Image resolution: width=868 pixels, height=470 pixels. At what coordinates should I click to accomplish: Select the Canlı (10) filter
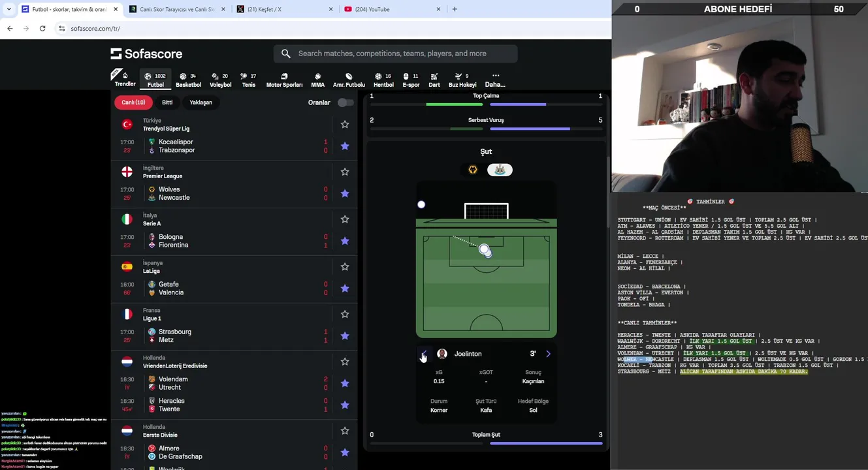point(133,102)
